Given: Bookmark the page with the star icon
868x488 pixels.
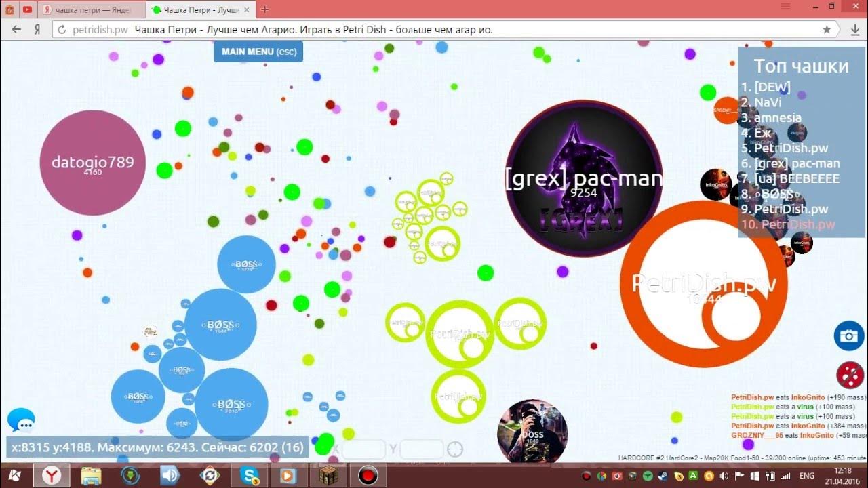Looking at the screenshot, I should pyautogui.click(x=827, y=30).
